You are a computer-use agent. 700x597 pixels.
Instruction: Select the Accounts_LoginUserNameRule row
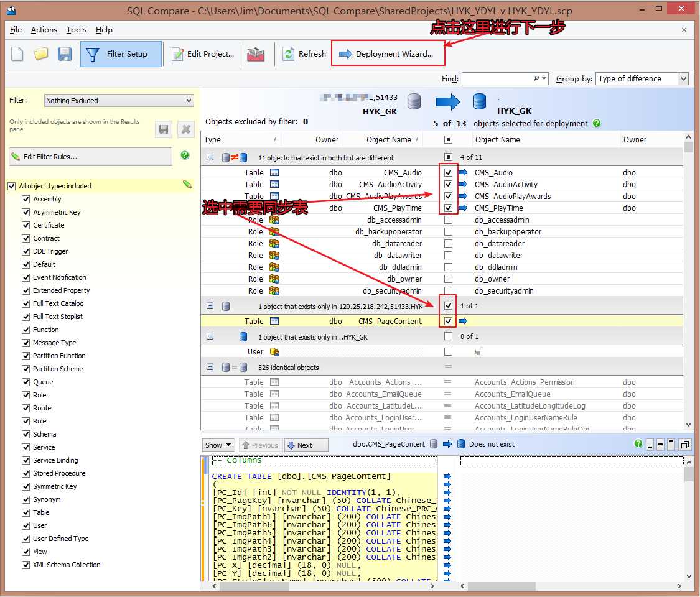coord(442,418)
